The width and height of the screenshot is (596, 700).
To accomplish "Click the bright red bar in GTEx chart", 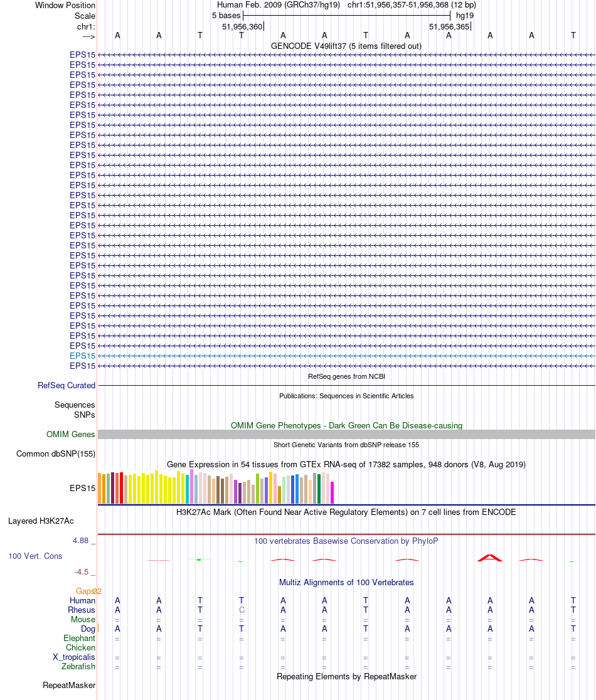I will pos(122,488).
